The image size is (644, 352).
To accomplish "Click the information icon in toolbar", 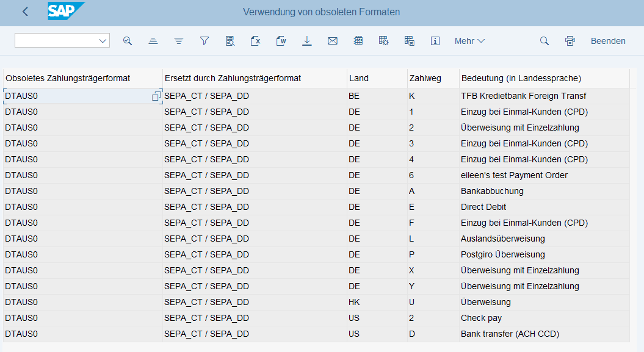I will coord(435,41).
